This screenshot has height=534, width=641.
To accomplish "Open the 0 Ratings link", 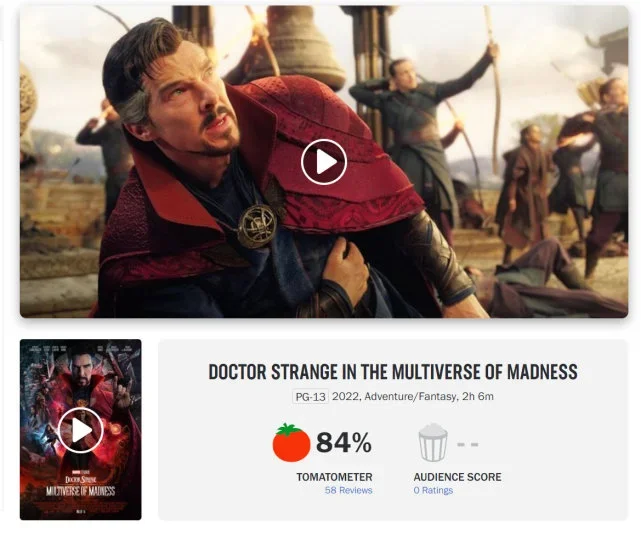I will point(433,490).
